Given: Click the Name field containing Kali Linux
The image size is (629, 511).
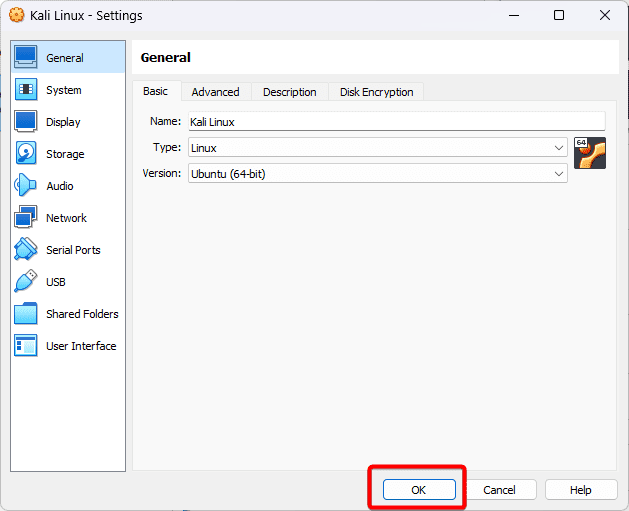Looking at the screenshot, I should (397, 121).
